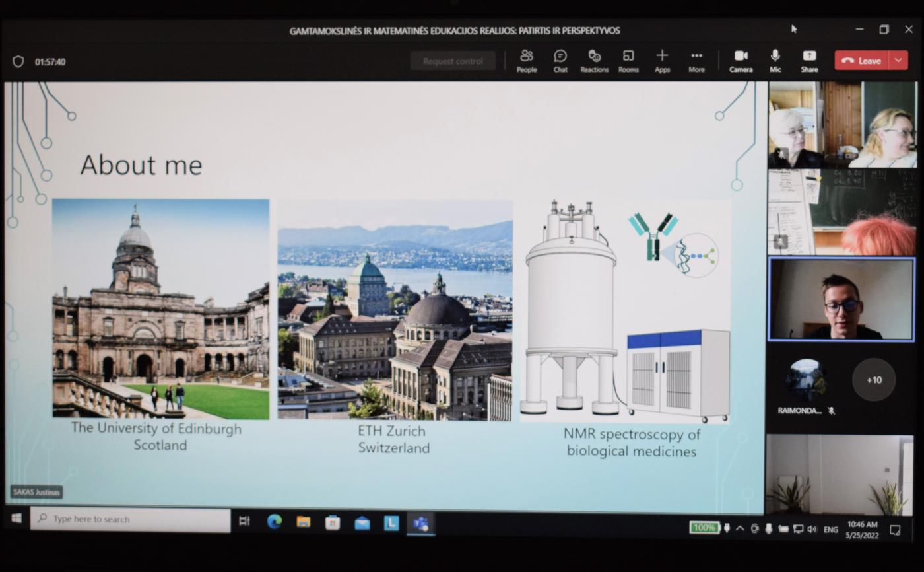Switch to Microsoft Teams in taskbar

420,523
